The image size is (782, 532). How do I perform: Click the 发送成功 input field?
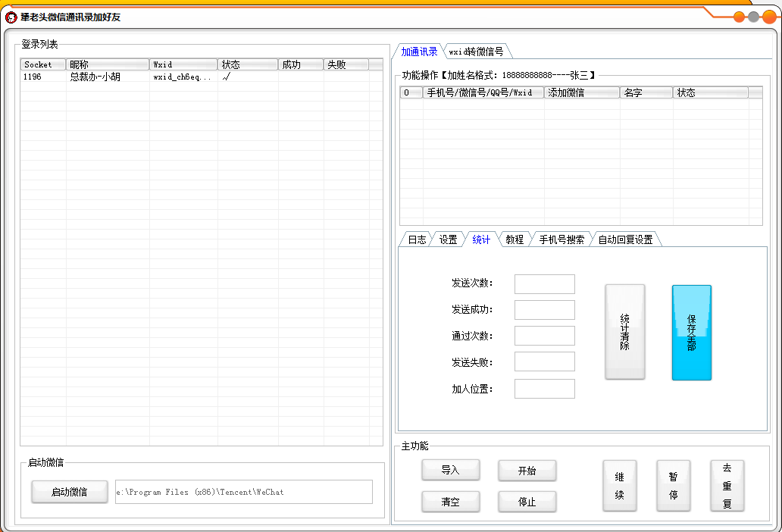[x=545, y=310]
